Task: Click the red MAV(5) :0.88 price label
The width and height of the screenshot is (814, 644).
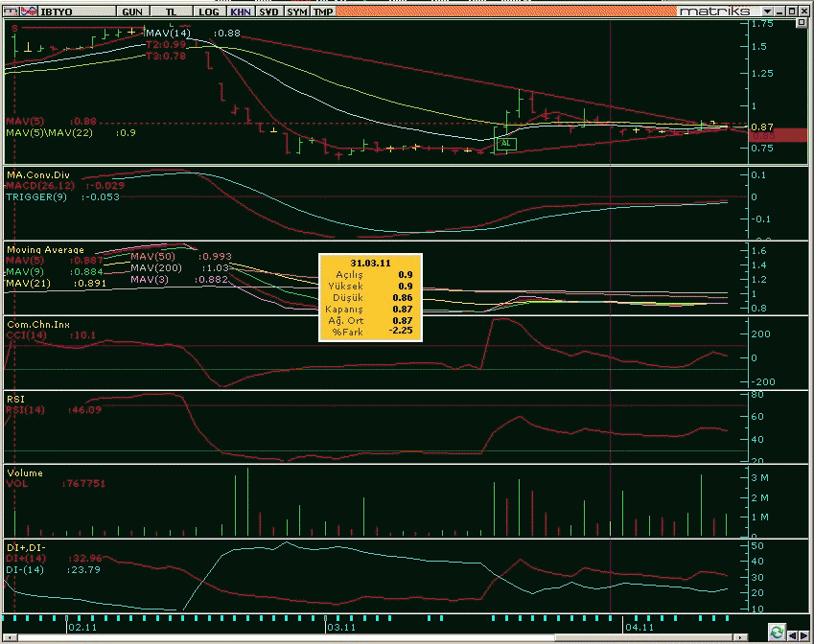Action: [x=51, y=122]
